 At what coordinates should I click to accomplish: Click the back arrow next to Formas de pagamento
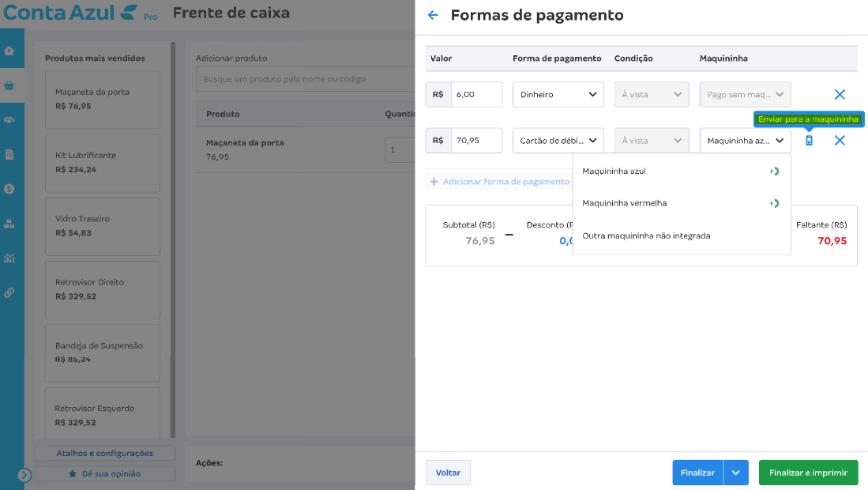tap(433, 15)
